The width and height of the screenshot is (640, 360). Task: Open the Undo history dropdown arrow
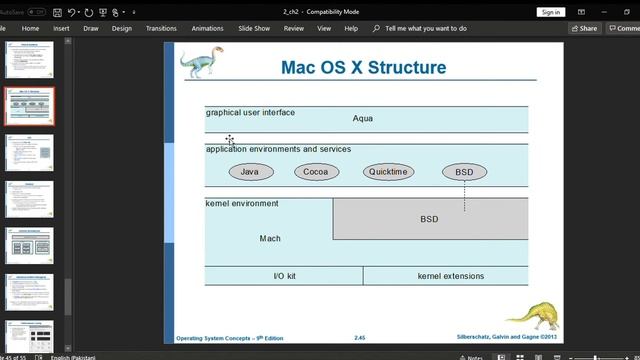coord(78,12)
